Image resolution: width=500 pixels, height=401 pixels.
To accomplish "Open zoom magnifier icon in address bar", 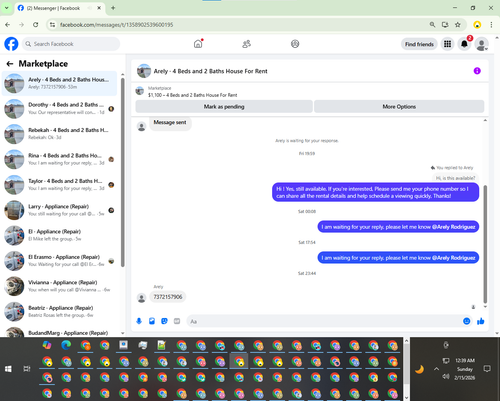I will coord(432,25).
